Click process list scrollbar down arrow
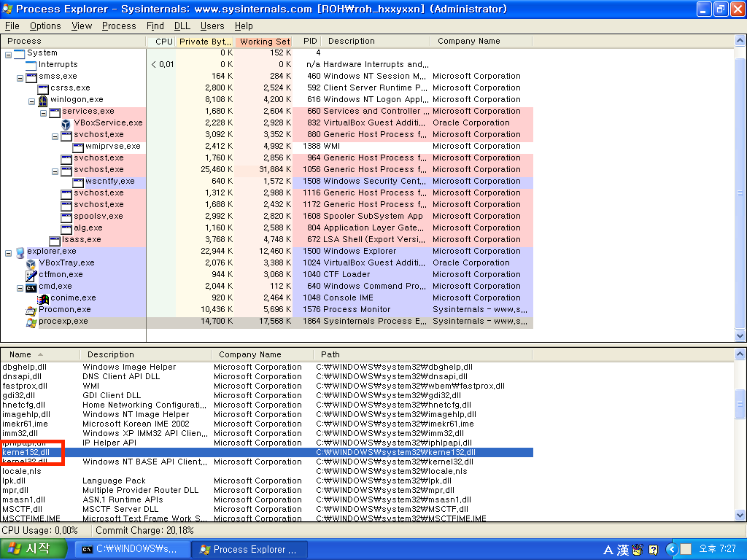 coord(740,335)
